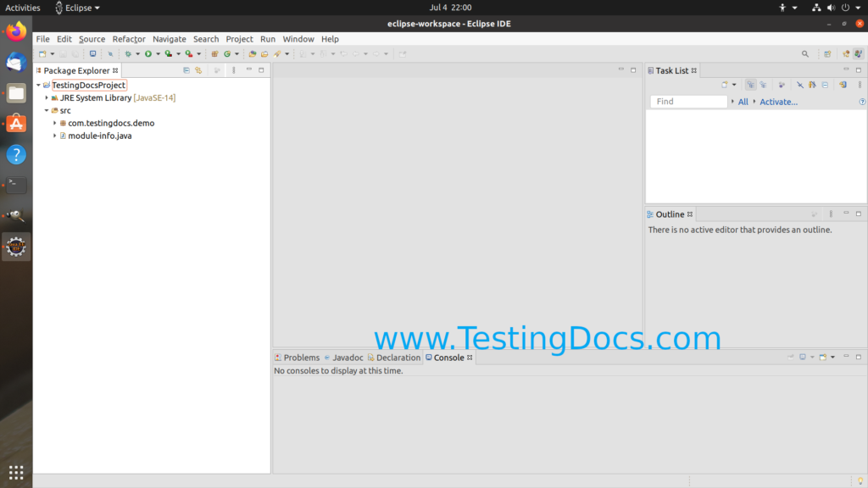The width and height of the screenshot is (868, 488).
Task: Click the External Tools run icon
Action: pos(189,53)
